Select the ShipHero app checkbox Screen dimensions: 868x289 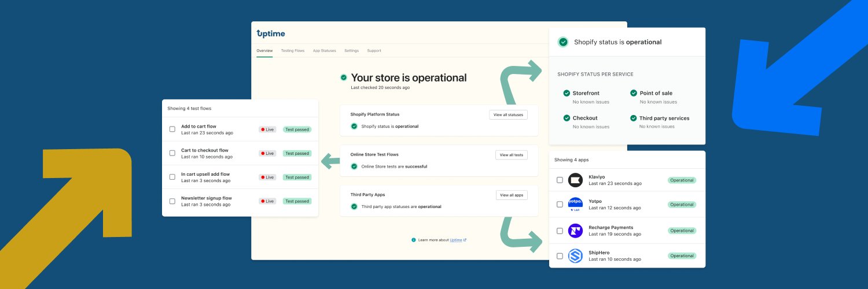click(x=560, y=255)
